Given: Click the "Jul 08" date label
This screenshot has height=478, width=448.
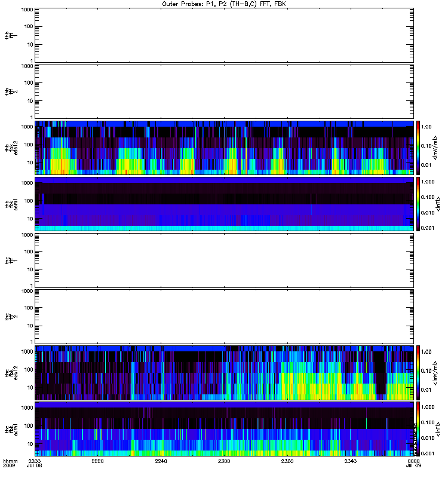Looking at the screenshot, I should click(34, 466).
